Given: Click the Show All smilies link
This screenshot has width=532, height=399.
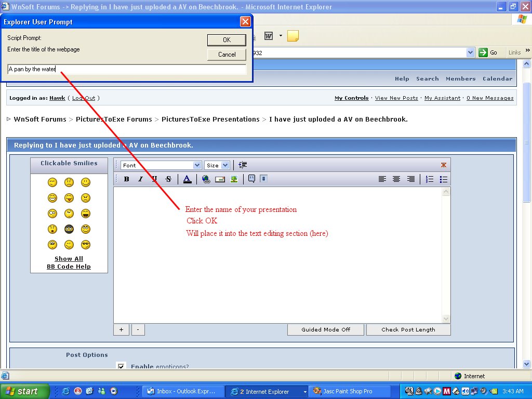Looking at the screenshot, I should (x=69, y=259).
